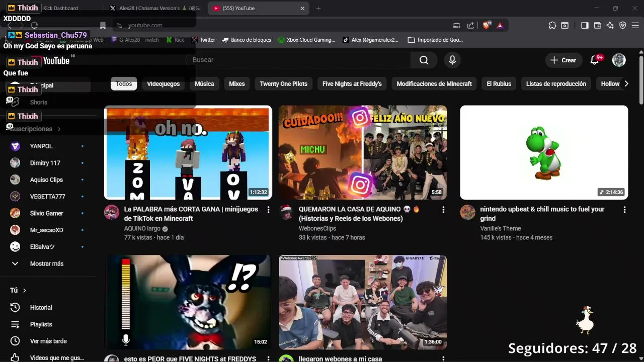
Task: Open Mr_secsoXD subscription channel
Action: tap(47, 230)
